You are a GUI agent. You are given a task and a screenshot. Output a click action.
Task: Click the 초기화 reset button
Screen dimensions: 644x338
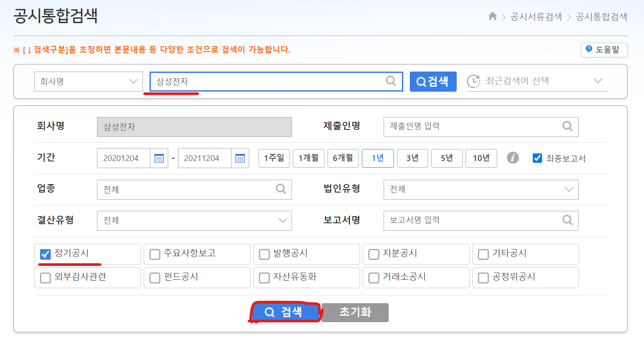click(355, 312)
